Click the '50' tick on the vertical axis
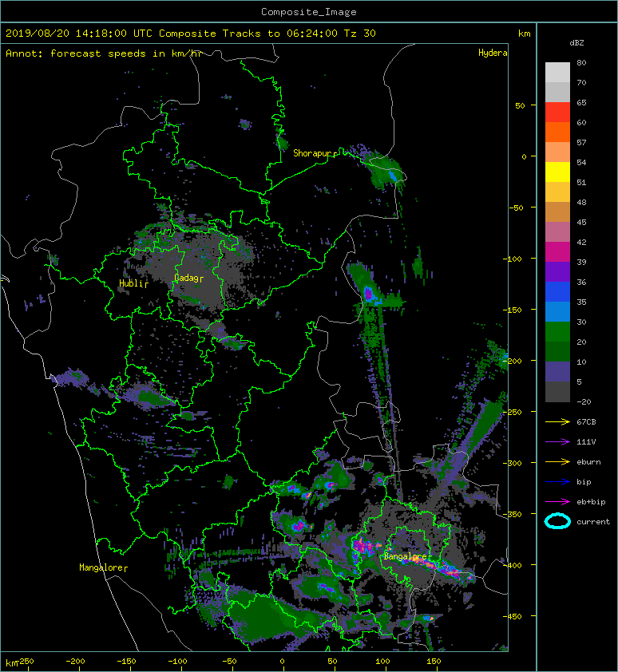The height and width of the screenshot is (672, 618). [x=520, y=105]
